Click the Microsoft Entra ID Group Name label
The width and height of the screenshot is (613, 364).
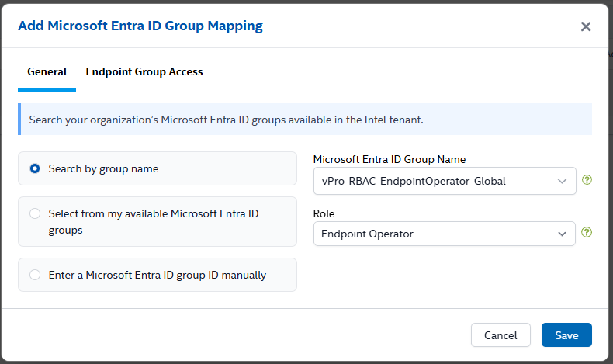390,160
